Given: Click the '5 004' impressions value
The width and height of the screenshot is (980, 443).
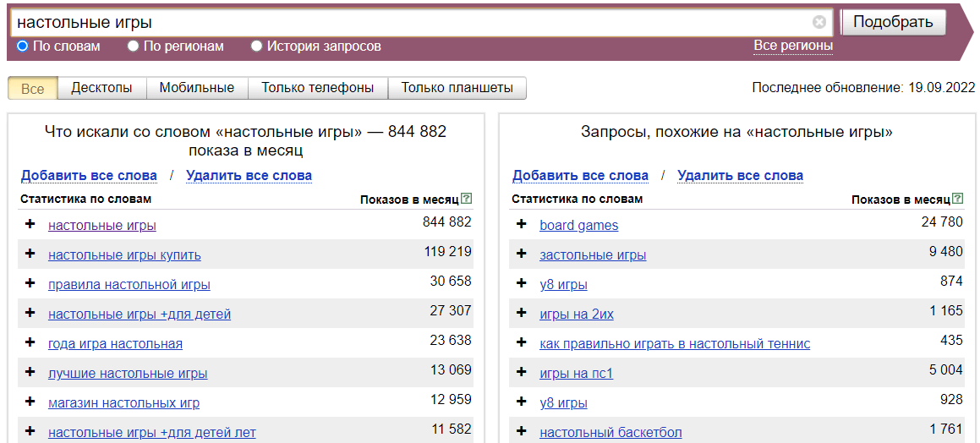Looking at the screenshot, I should 946,370.
